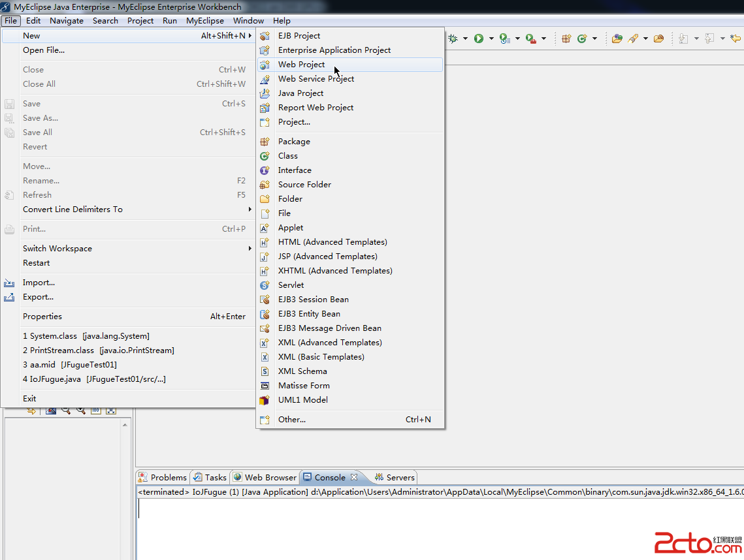Open recent file 3 aa.mid
This screenshot has width=744, height=560.
[128, 365]
